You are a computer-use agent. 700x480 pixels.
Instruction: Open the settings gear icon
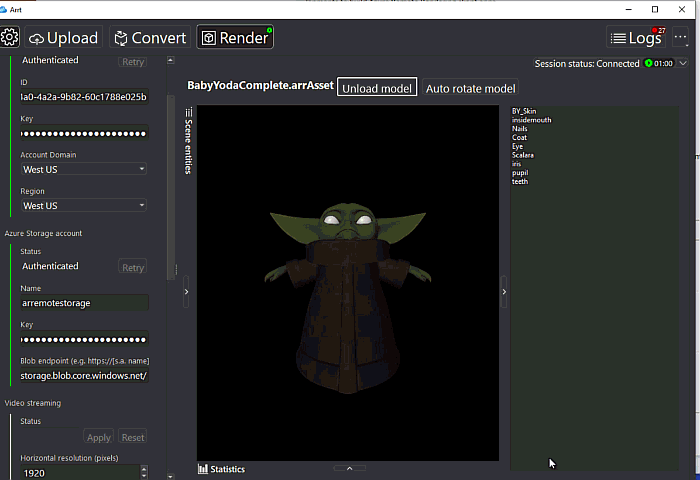point(10,38)
